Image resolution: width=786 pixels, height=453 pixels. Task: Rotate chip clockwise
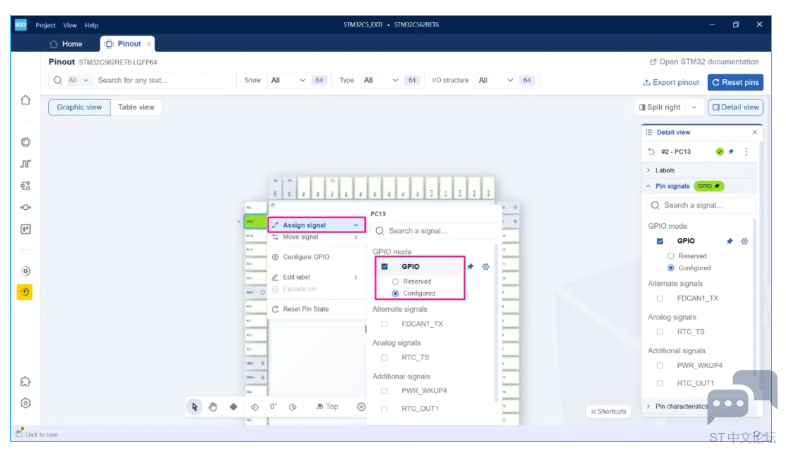(293, 407)
